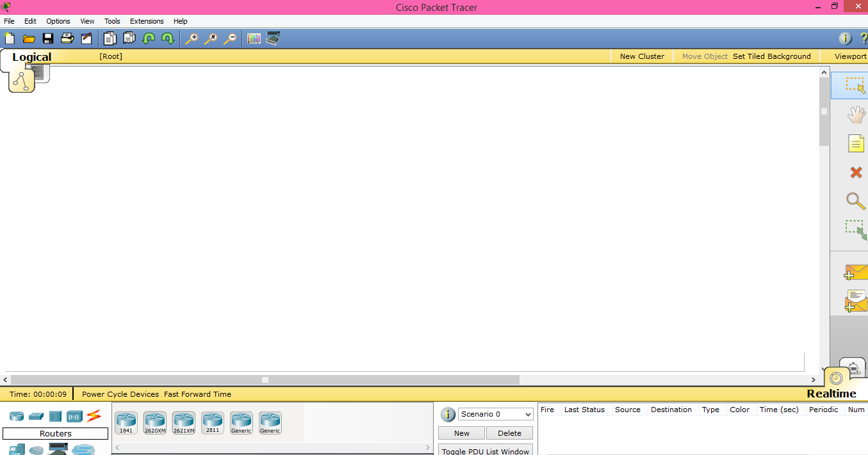Click the Destination column header
This screenshot has height=455, width=868.
coord(671,410)
